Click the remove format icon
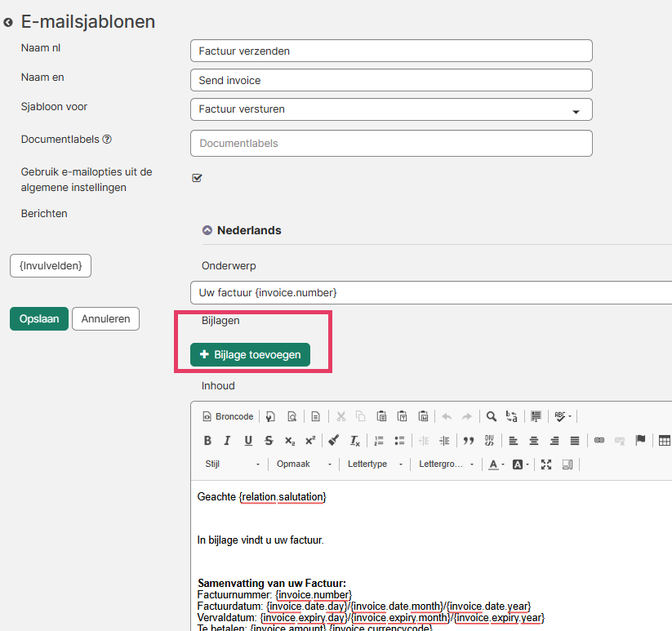Image resolution: width=672 pixels, height=631 pixels. [x=355, y=441]
